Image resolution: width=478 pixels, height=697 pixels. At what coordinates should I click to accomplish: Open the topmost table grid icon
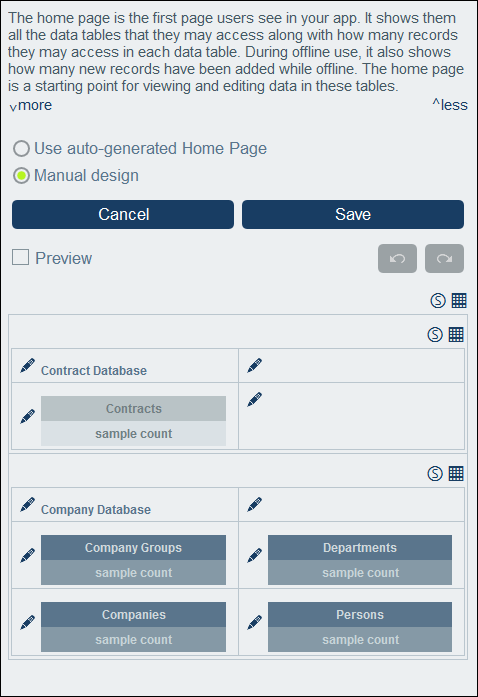coord(459,300)
